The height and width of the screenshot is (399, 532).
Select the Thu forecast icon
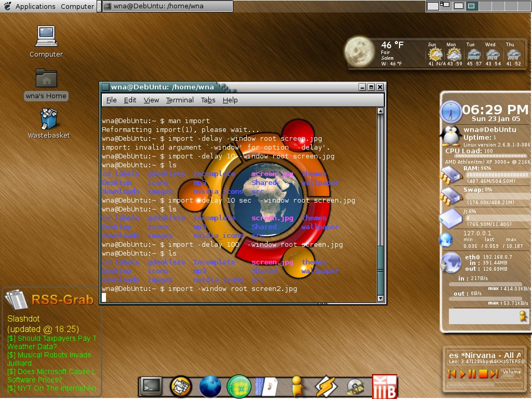513,54
